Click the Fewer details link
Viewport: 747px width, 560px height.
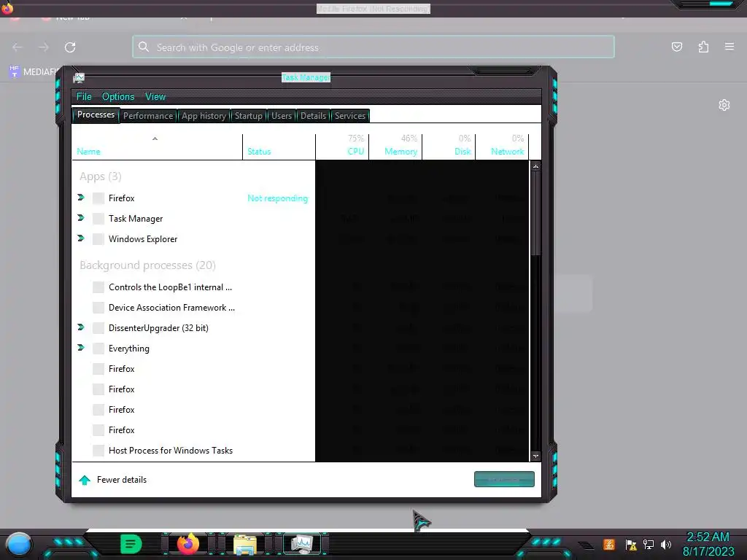[122, 480]
